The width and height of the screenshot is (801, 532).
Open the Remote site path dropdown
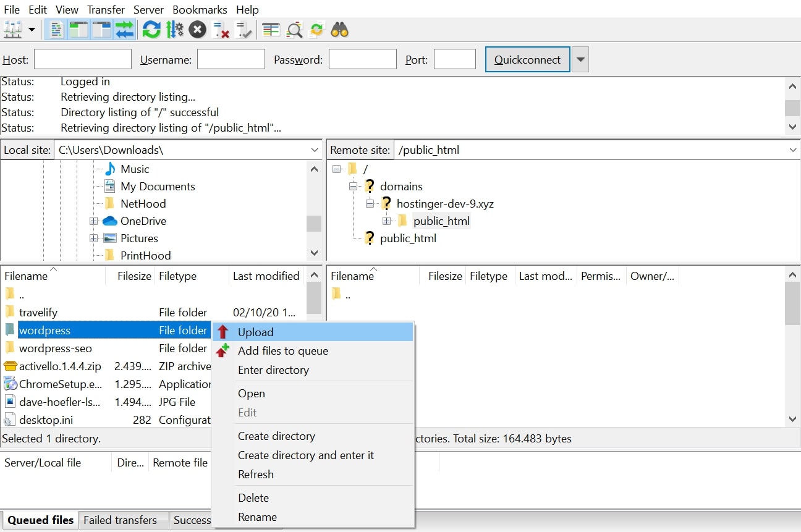pyautogui.click(x=793, y=150)
